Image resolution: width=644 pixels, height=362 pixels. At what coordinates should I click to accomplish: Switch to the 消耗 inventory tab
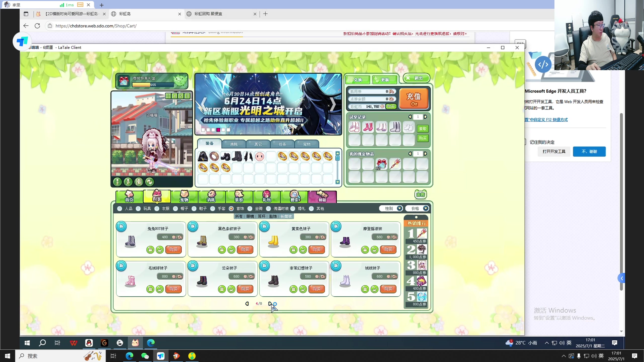pyautogui.click(x=234, y=144)
